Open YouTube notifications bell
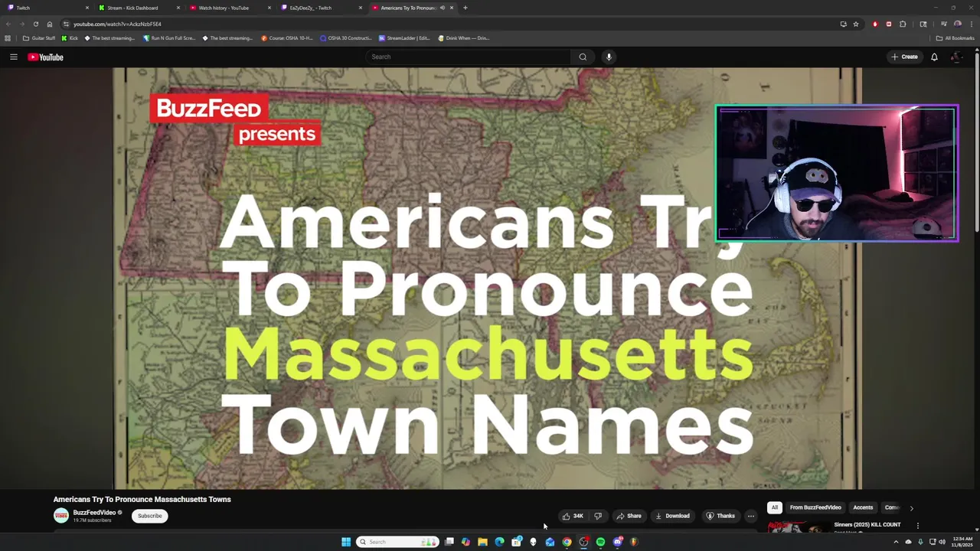This screenshot has width=980, height=551. click(934, 57)
